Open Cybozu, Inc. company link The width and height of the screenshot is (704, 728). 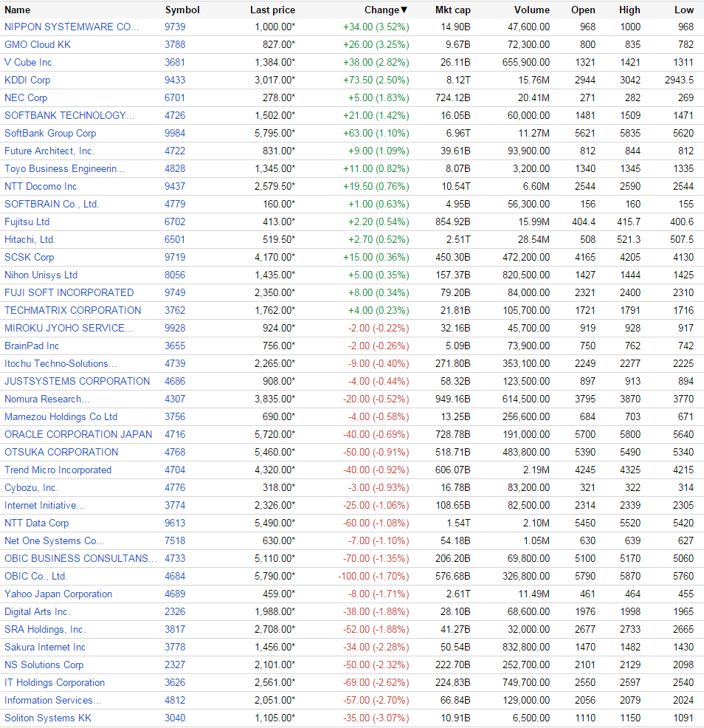point(31,487)
